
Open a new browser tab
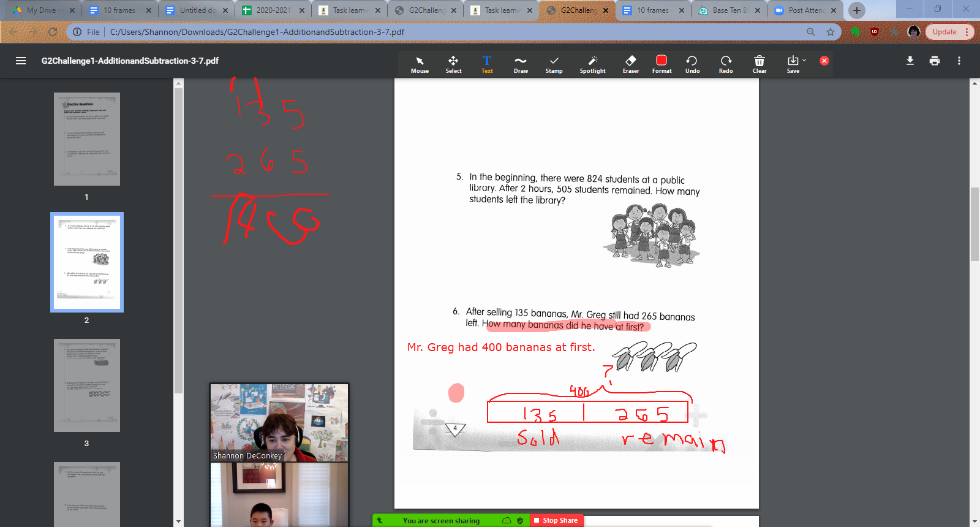[x=857, y=10]
